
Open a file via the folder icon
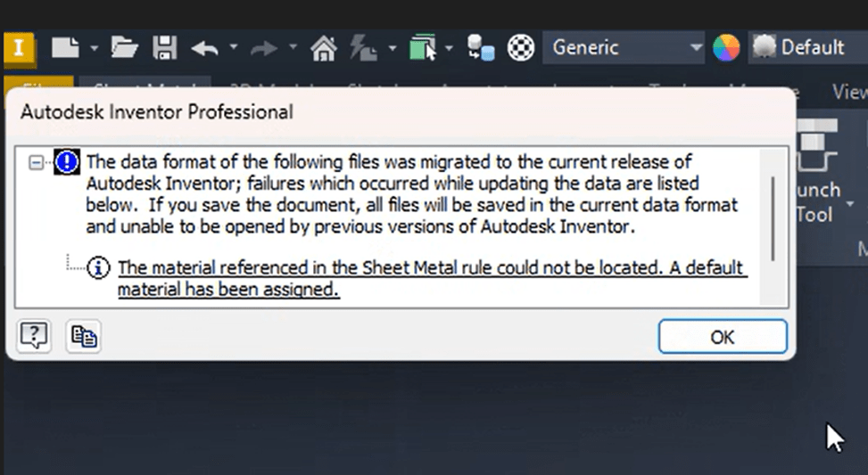click(x=124, y=47)
